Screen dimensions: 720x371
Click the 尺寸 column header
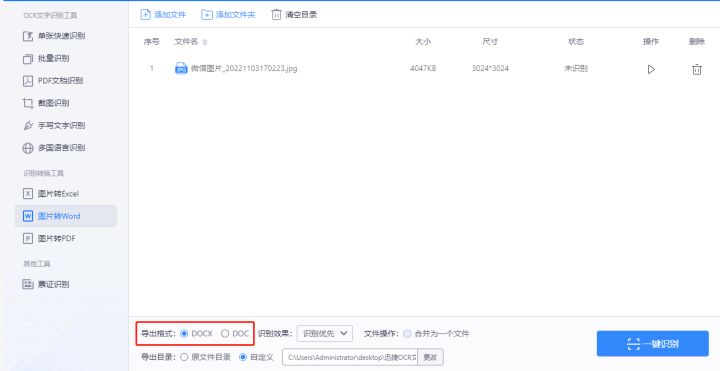tap(490, 41)
